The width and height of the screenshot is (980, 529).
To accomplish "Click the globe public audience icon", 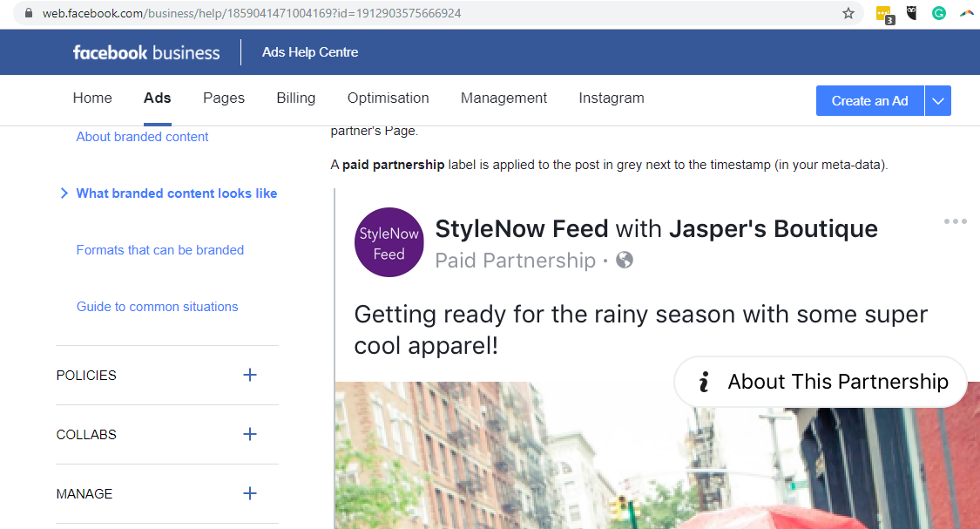I will coord(624,260).
